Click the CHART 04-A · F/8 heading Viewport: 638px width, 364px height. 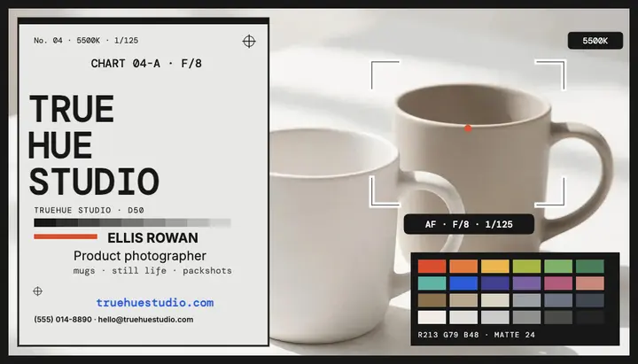(146, 64)
